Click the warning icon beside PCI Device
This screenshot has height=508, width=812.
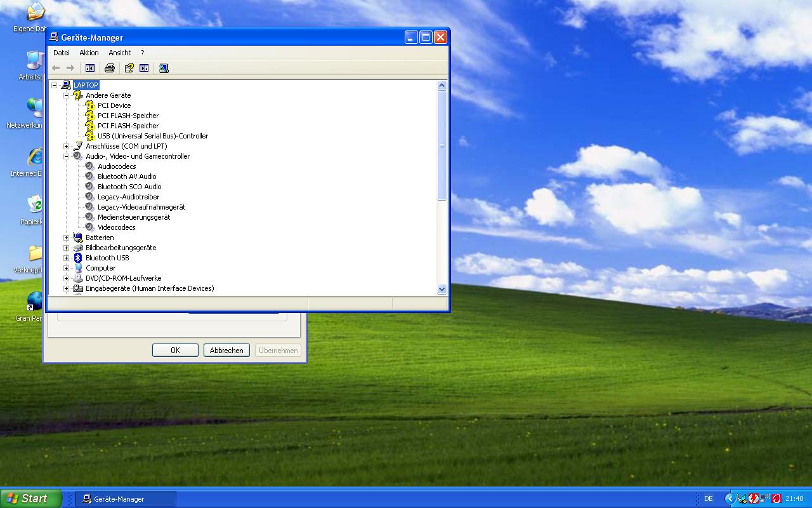90,105
